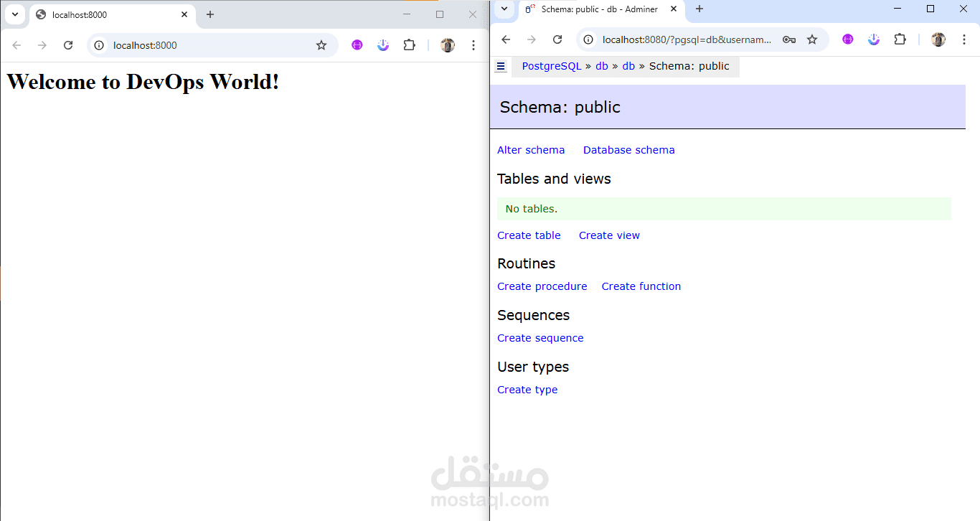Viewport: 980px width, 521px height.
Task: Maximize the Adminer browser window
Action: tap(930, 9)
